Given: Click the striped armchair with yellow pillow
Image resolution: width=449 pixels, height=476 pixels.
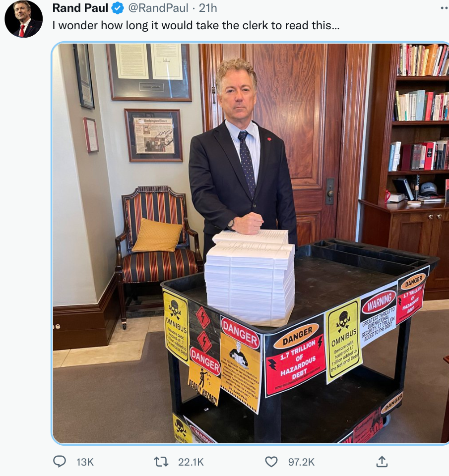Looking at the screenshot, I should (158, 240).
